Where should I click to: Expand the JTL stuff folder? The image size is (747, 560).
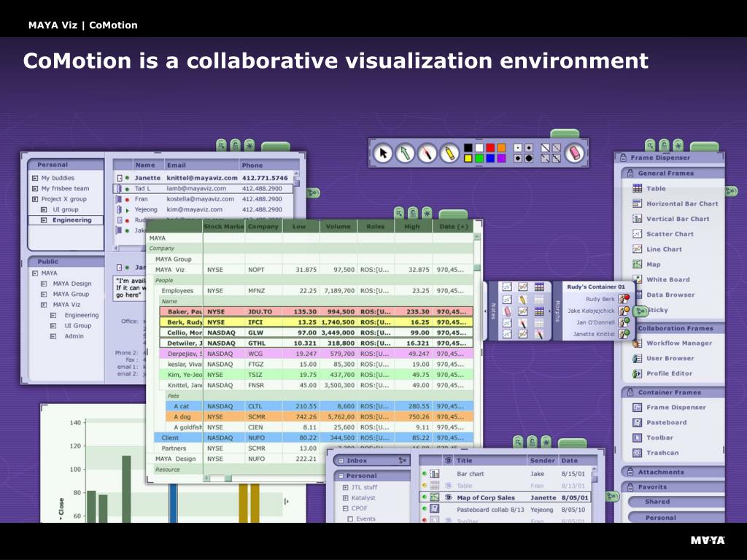(345, 488)
